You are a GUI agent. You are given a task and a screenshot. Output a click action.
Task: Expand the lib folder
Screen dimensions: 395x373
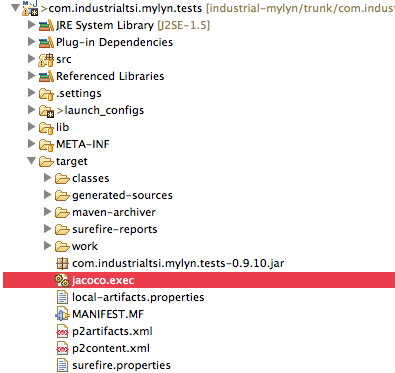(32, 126)
